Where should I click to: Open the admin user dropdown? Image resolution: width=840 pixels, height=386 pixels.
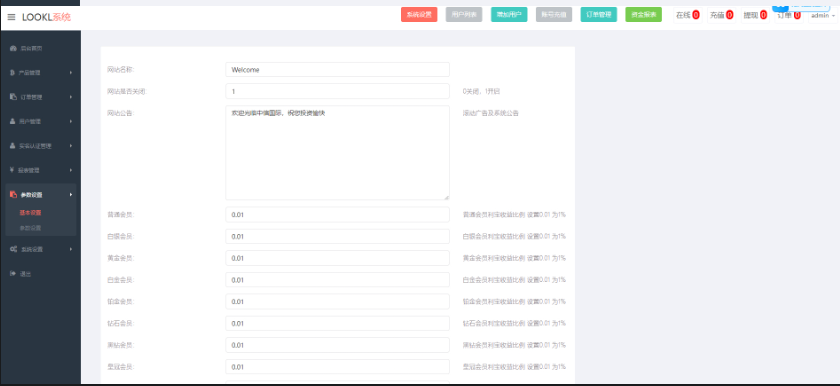[x=823, y=16]
